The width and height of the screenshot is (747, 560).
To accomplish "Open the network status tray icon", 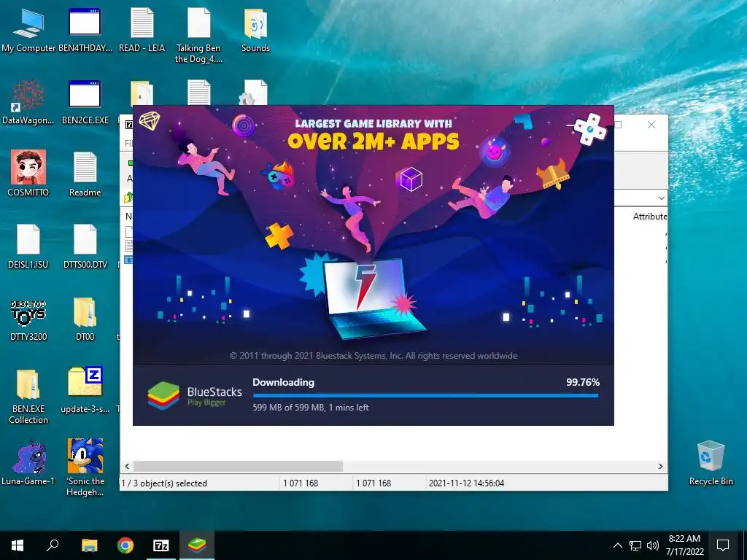I will tap(635, 545).
